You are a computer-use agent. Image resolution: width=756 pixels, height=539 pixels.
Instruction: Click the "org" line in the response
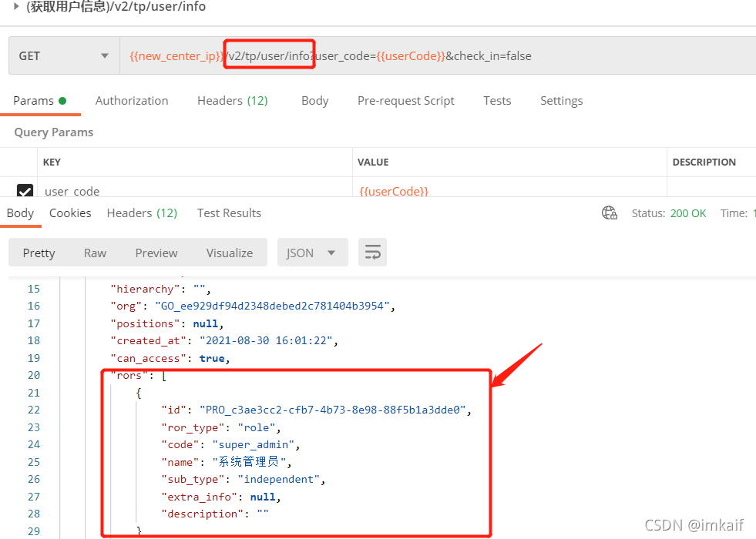coord(253,306)
